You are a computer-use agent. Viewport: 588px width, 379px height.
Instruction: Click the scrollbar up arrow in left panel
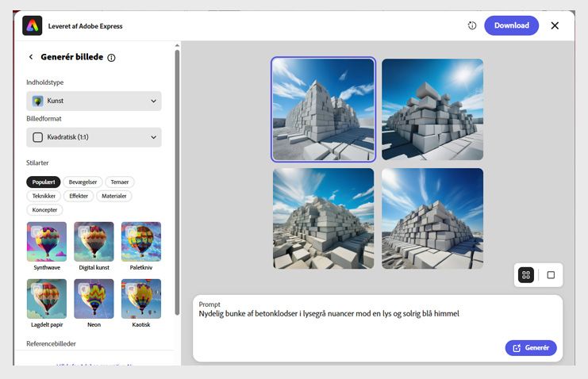pos(177,45)
